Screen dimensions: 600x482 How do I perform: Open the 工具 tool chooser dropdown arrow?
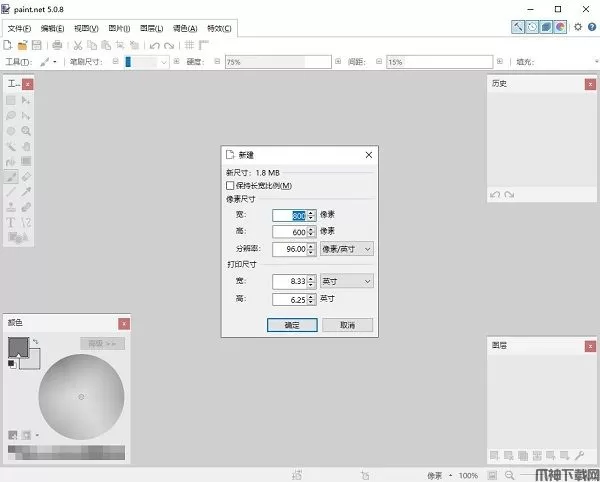point(55,62)
